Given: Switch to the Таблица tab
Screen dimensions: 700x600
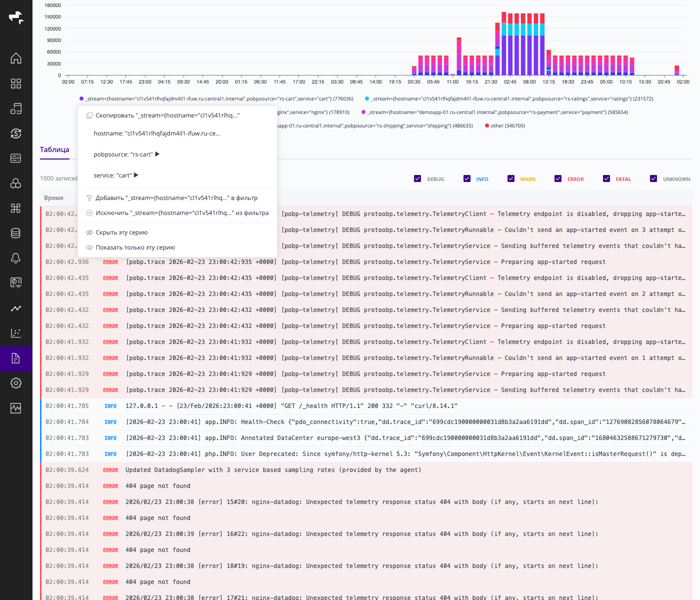Looking at the screenshot, I should point(54,149).
